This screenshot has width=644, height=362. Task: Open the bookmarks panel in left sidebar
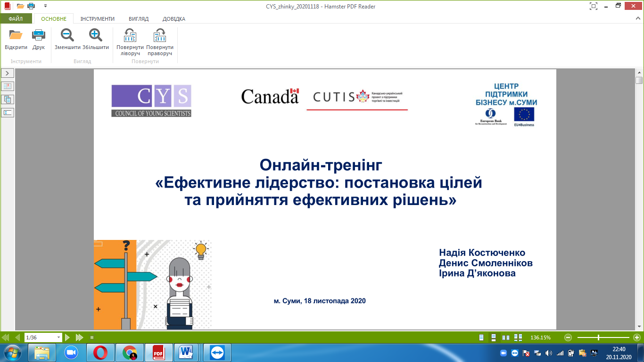8,86
